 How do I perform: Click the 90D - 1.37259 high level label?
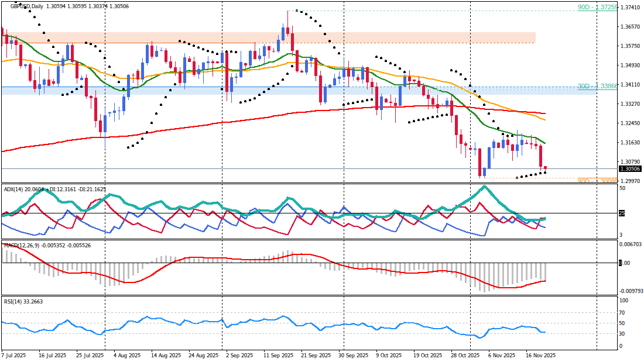pyautogui.click(x=597, y=8)
